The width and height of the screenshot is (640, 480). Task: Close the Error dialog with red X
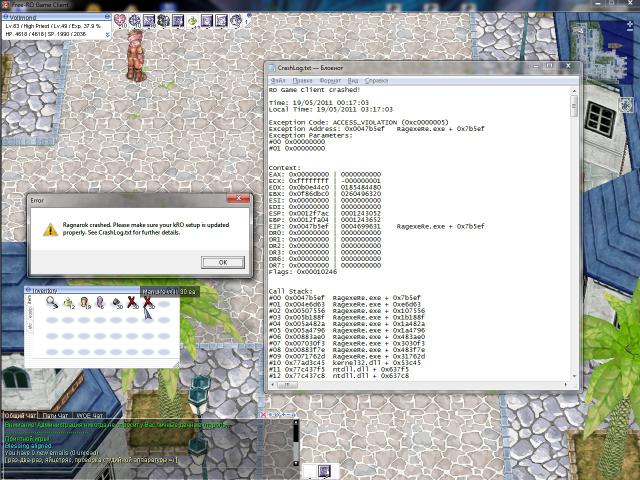tap(238, 198)
